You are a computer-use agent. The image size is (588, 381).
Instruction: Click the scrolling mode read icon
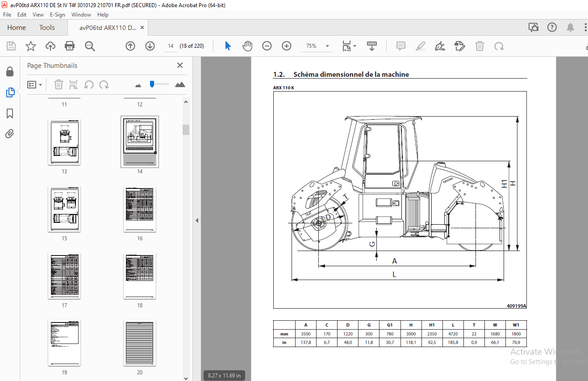point(372,46)
